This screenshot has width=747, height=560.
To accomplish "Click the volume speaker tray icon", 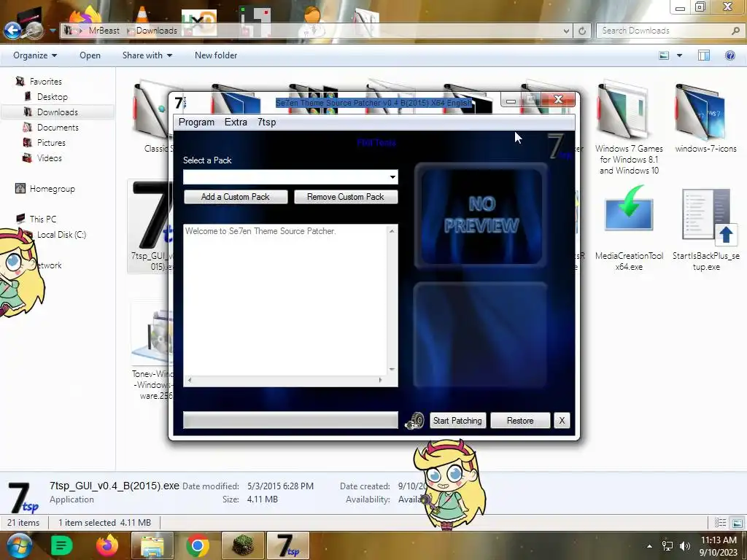I will 684,546.
